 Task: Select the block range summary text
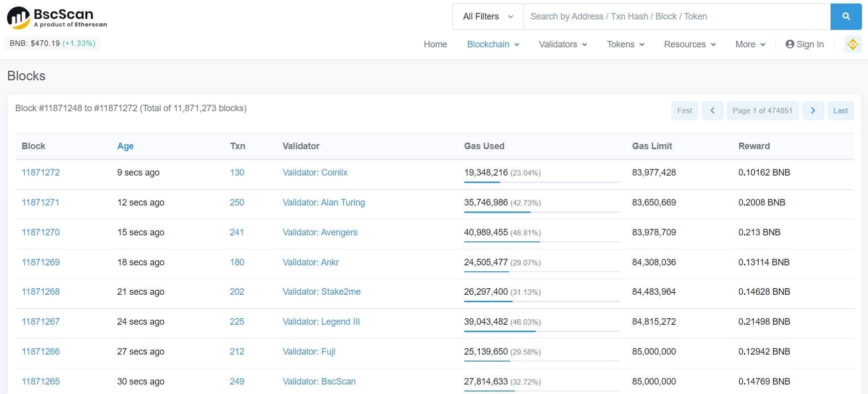pos(131,108)
